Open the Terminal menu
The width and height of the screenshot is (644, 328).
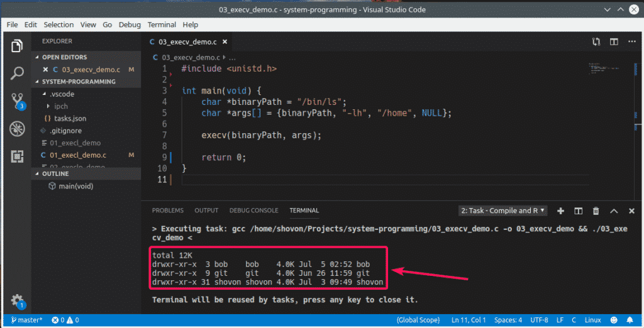click(162, 25)
